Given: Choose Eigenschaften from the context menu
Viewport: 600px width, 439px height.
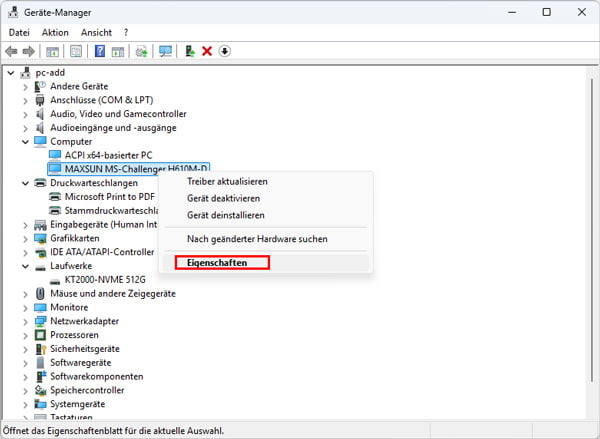Looking at the screenshot, I should pos(222,263).
